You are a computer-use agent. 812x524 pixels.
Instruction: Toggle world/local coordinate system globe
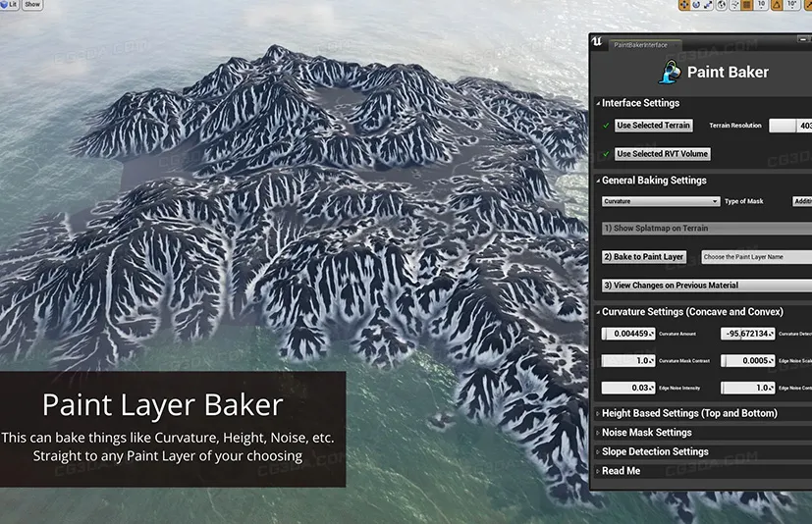point(722,5)
